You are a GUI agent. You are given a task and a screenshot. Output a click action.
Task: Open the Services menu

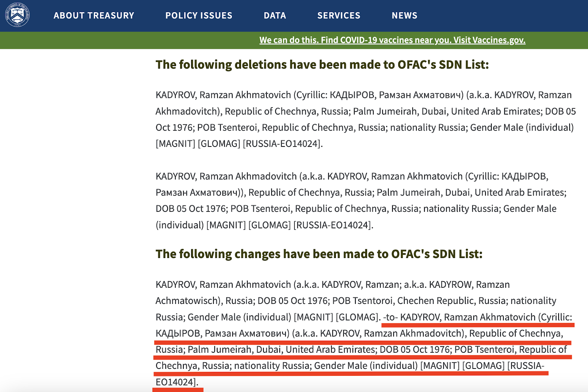coord(339,15)
